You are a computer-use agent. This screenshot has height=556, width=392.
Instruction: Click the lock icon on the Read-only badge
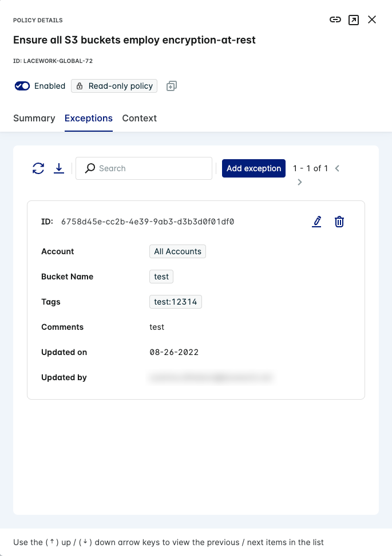[x=80, y=86]
